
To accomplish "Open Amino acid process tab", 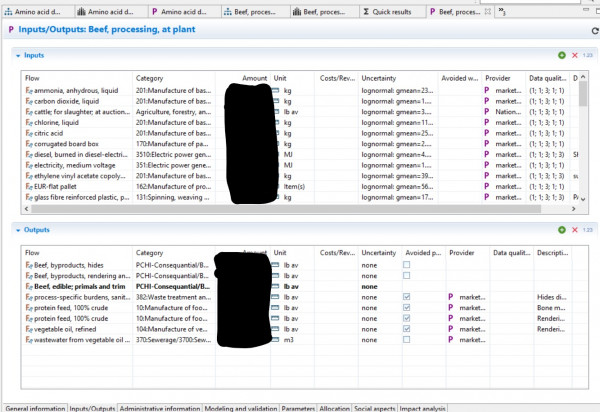I will [184, 12].
